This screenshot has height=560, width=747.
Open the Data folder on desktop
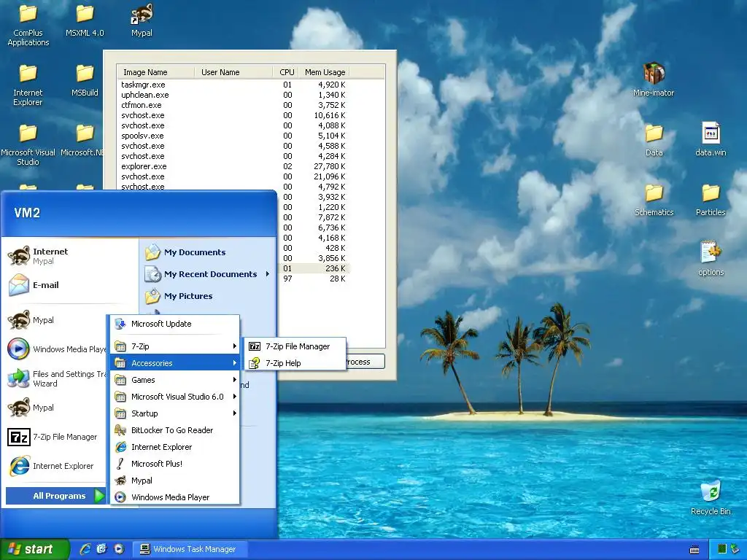654,141
